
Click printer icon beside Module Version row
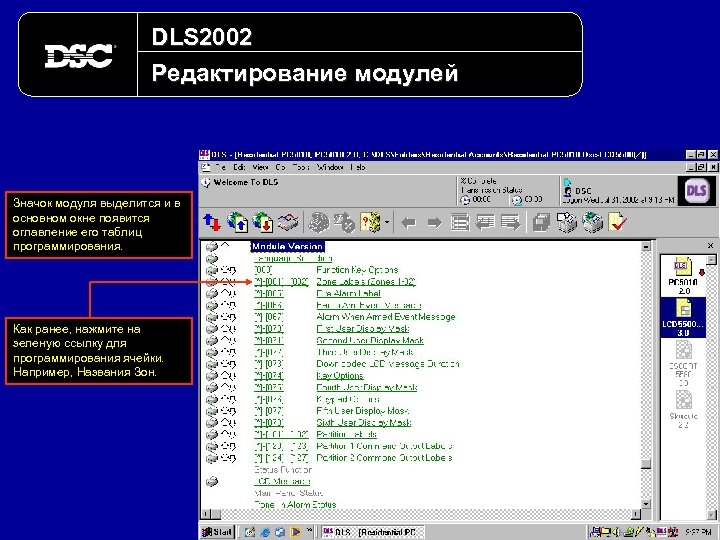pyautogui.click(x=212, y=247)
